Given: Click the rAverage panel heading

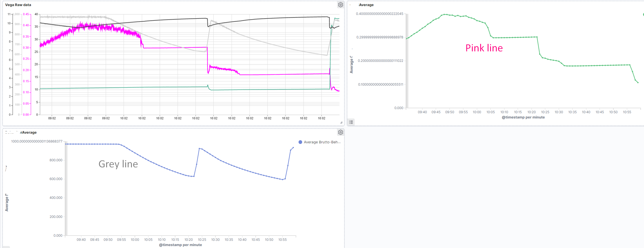Looking at the screenshot, I should [x=29, y=132].
